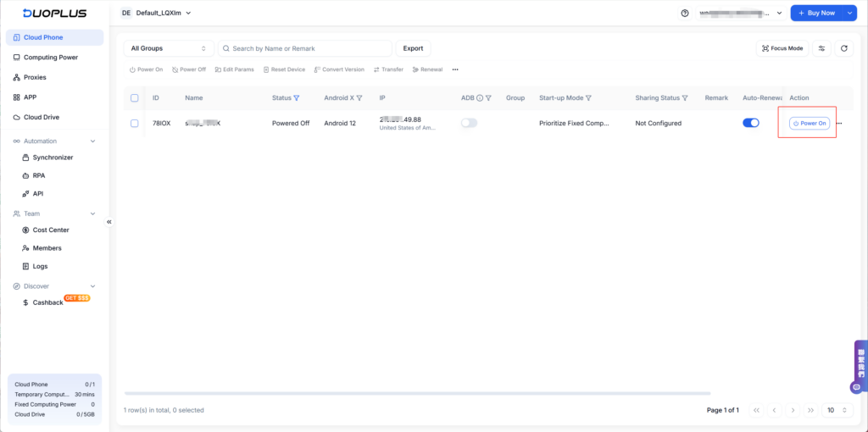Viewport: 868px width, 432px height.
Task: Filter by ADB column funnel icon
Action: pos(488,98)
